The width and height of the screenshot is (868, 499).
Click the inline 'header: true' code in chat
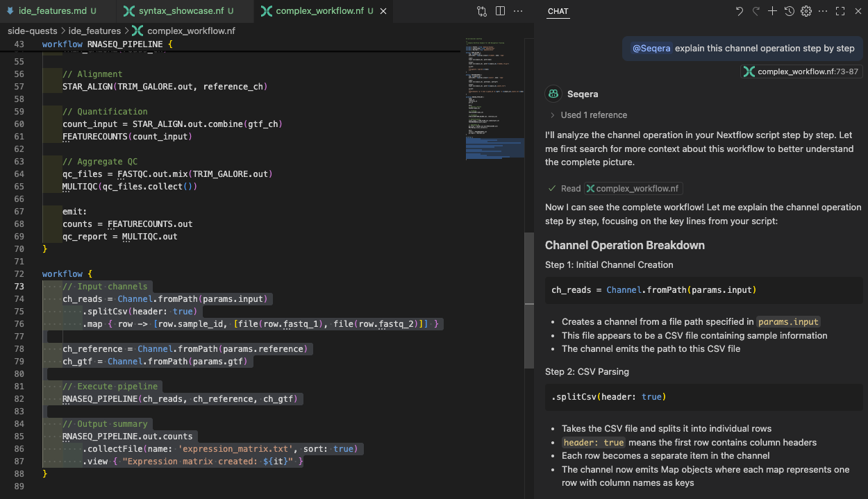click(594, 443)
